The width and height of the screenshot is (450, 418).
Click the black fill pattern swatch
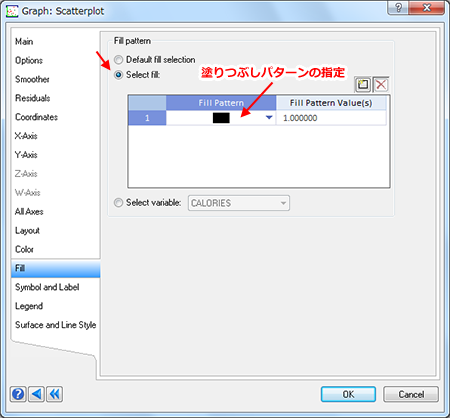pos(221,118)
